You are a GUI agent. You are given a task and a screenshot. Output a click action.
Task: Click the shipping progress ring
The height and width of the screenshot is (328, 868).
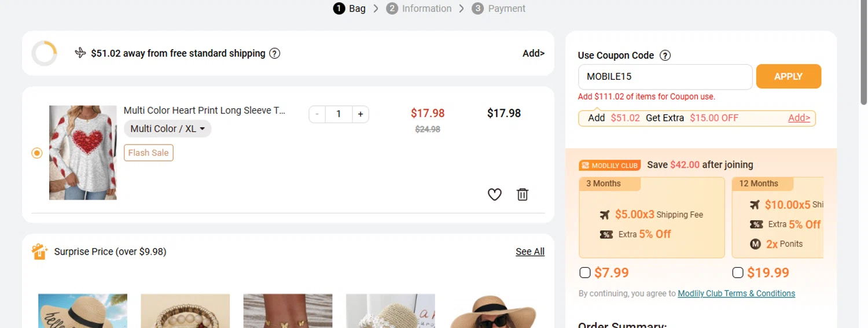coord(45,53)
